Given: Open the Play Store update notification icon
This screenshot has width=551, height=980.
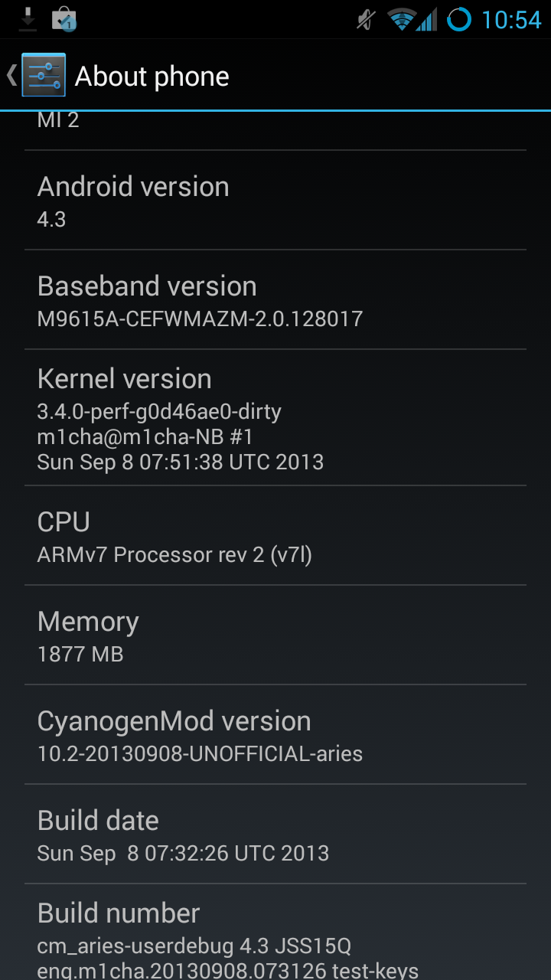Looking at the screenshot, I should click(x=64, y=19).
